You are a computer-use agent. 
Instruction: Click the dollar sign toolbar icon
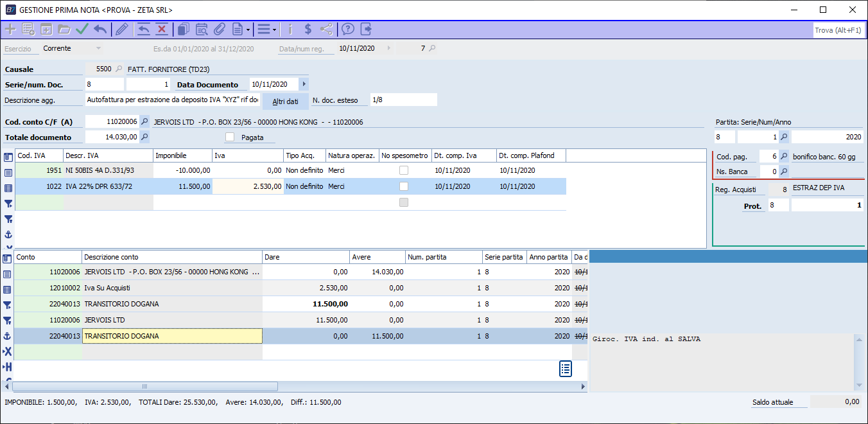click(308, 29)
